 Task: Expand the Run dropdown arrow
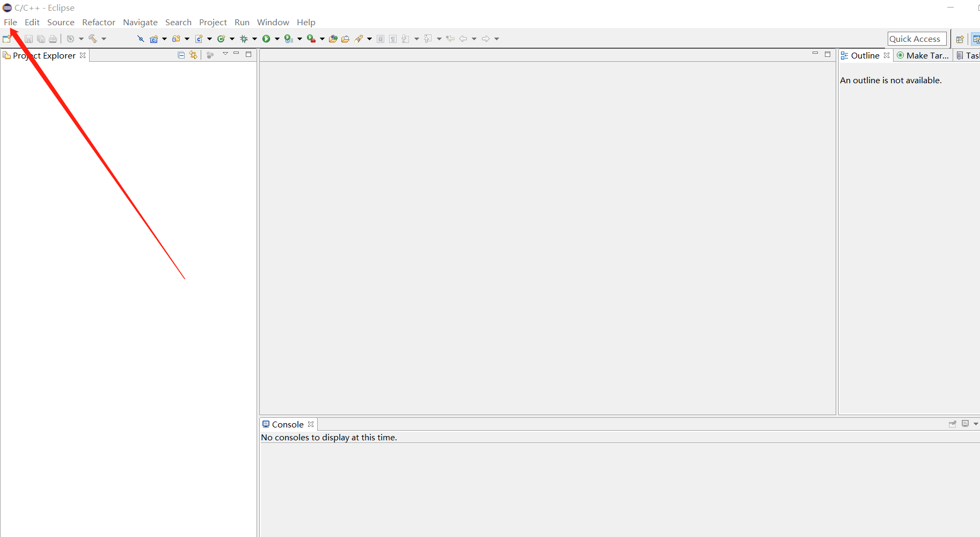277,39
